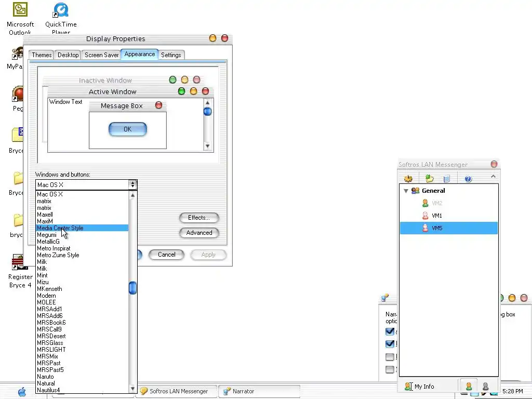The height and width of the screenshot is (399, 532).
Task: Switch to the Themes tab
Action: point(42,55)
